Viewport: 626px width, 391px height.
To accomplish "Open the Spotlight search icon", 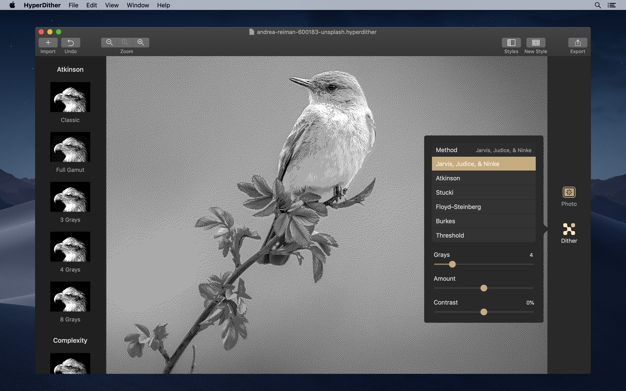I will pos(598,5).
